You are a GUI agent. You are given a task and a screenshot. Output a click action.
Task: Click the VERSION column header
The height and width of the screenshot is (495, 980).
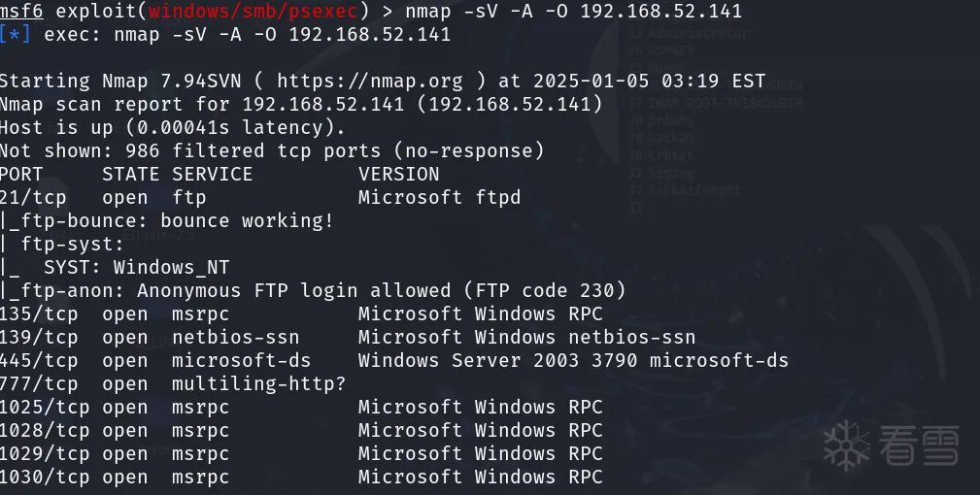[398, 175]
